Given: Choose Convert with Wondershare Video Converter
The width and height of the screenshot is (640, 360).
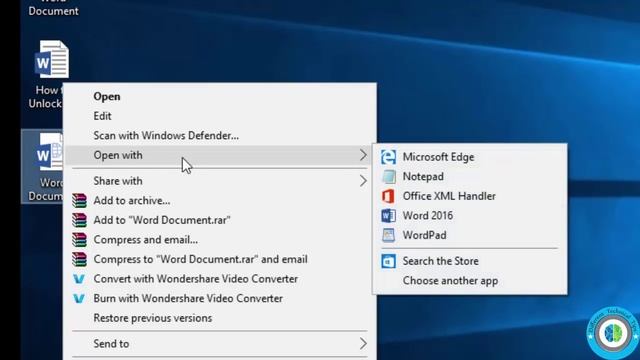Looking at the screenshot, I should tap(220, 279).
